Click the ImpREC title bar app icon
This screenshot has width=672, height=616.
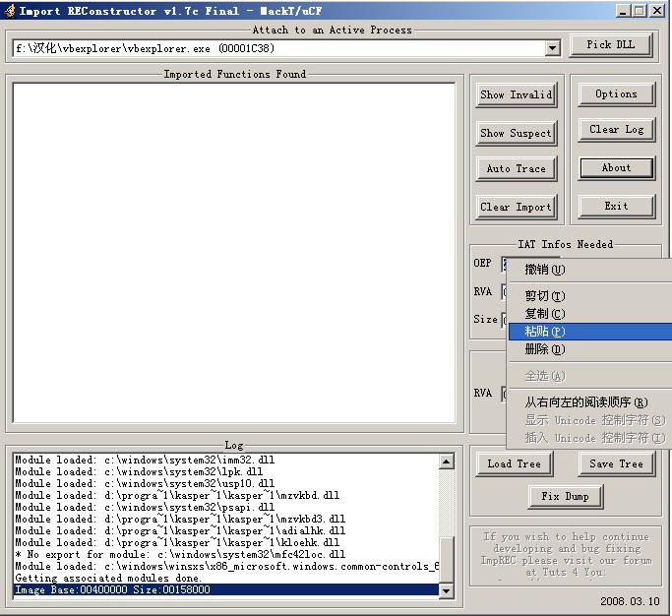coord(10,11)
